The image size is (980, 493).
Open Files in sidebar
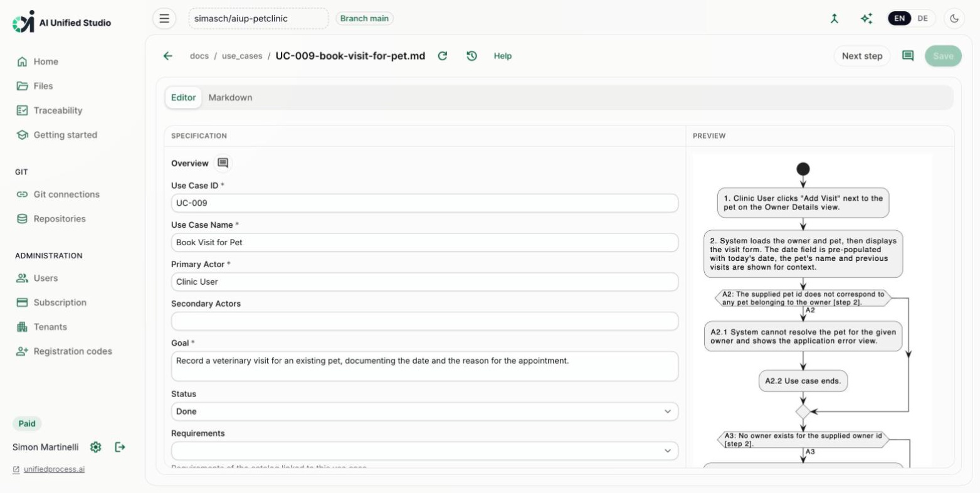[43, 86]
